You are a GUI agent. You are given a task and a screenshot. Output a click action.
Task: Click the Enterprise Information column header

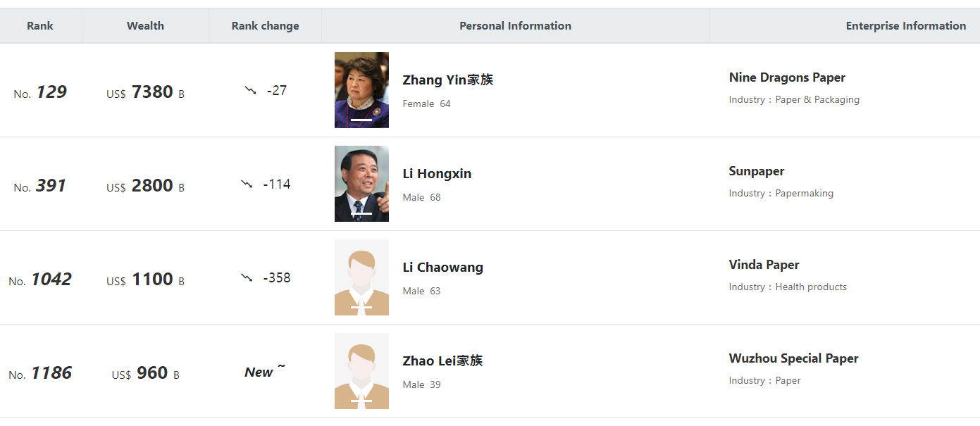click(x=906, y=26)
